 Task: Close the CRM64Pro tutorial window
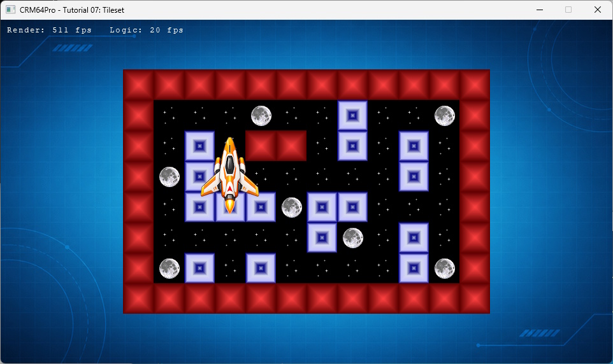coord(597,10)
